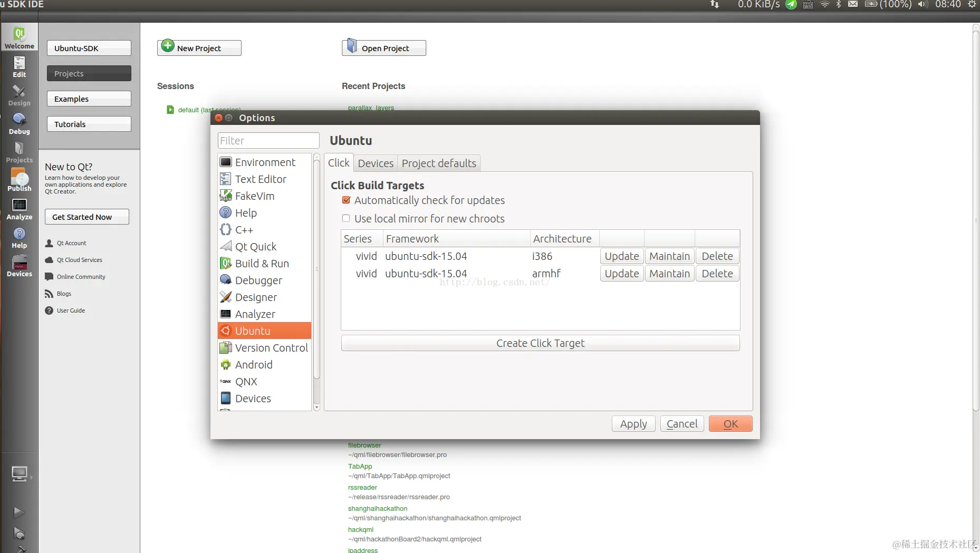The image size is (980, 553).
Task: Click the Wi-Fi icon in top panel
Action: coord(825,4)
